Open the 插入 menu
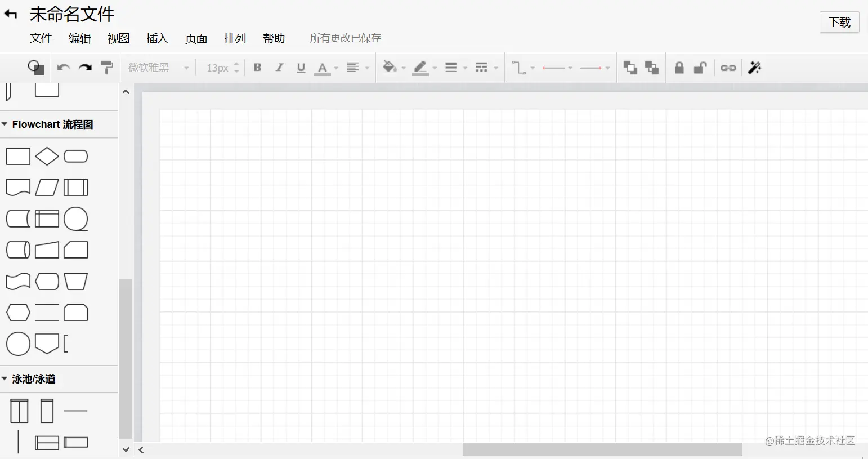Image resolution: width=868 pixels, height=459 pixels. (x=157, y=38)
